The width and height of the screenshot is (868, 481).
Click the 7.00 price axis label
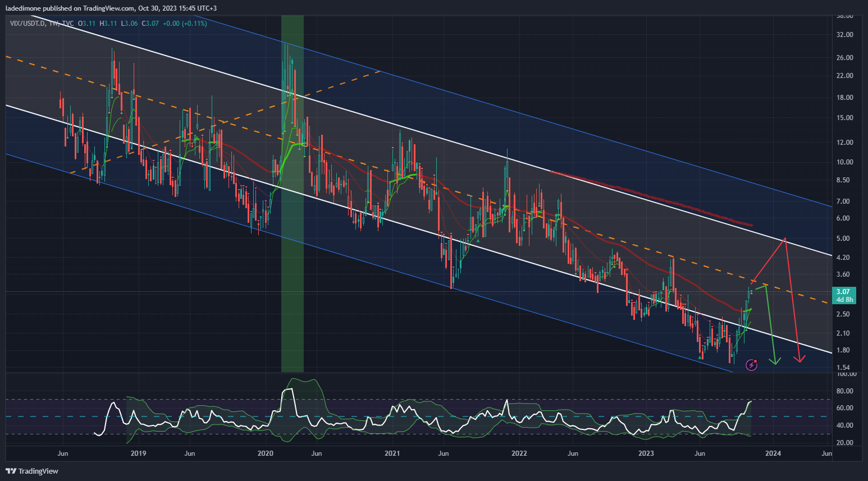(x=843, y=201)
